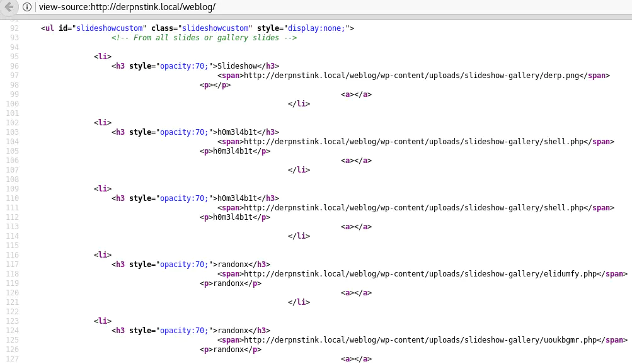Select h0m3l4b1t paragraph on line 105
The image size is (632, 364).
[x=233, y=151]
